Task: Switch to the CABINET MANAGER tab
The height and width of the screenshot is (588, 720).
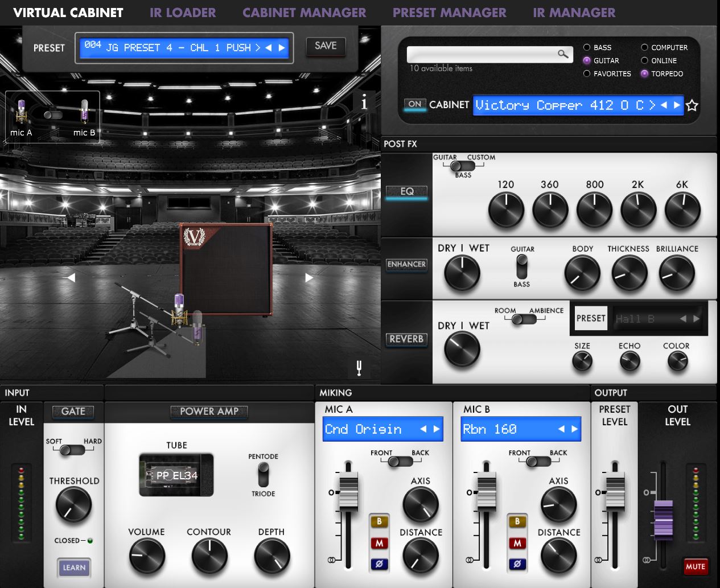Action: click(305, 13)
